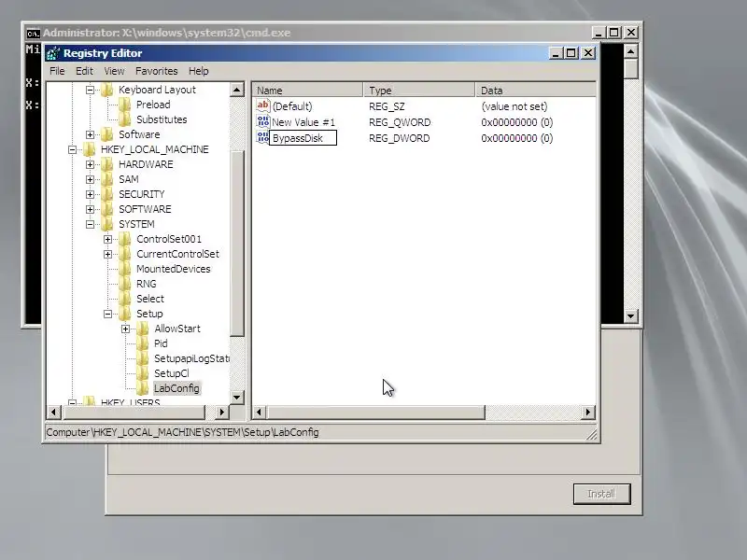Click the LabConfig folder icon

143,388
